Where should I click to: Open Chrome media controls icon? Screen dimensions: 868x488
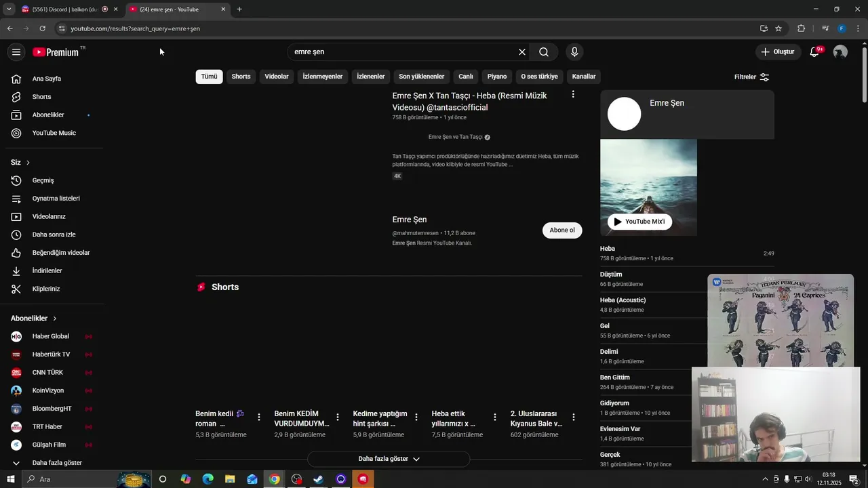tap(825, 28)
